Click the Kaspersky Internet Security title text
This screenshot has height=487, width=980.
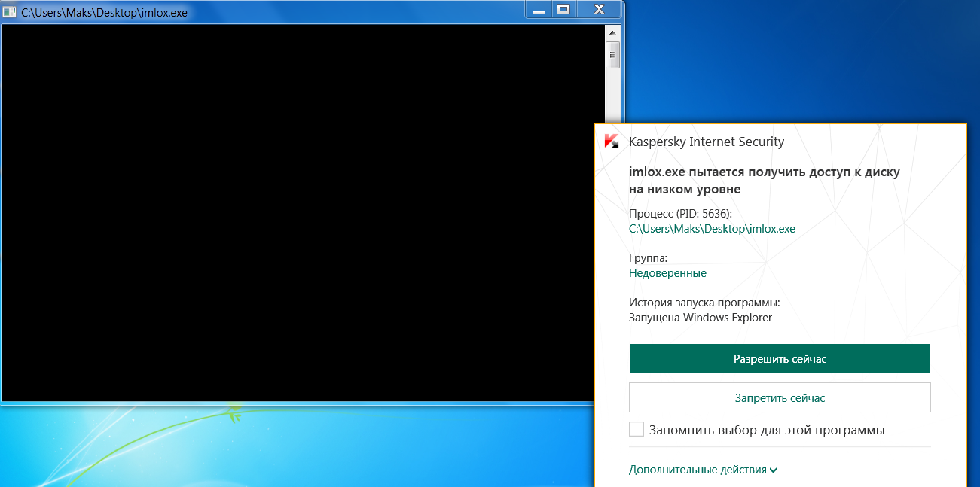tap(707, 142)
